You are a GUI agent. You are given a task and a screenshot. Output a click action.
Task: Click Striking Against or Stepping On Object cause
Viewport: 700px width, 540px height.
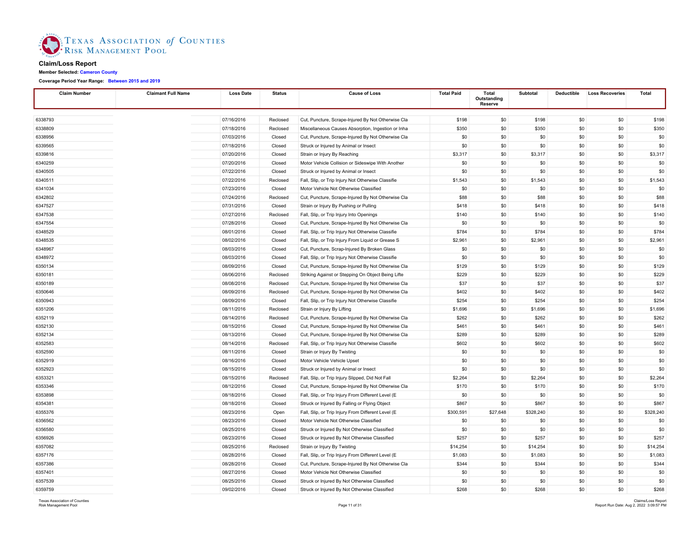pyautogui.click(x=352, y=275)
